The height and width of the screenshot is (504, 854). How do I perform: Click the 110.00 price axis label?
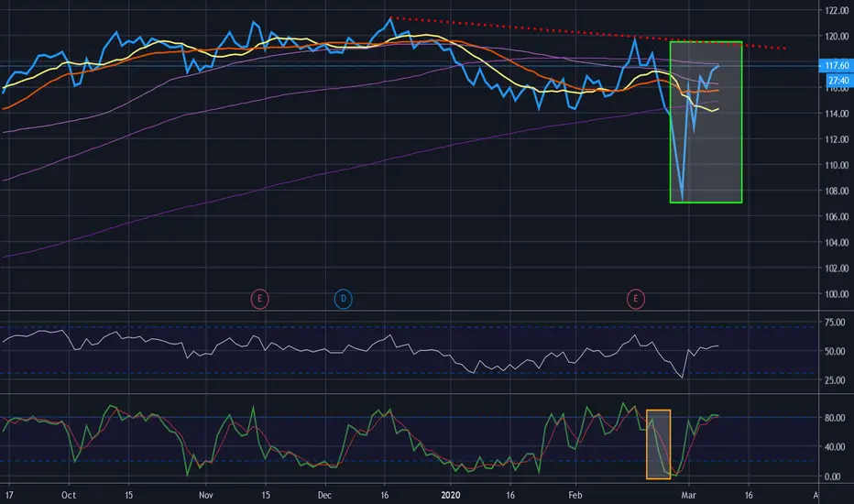click(x=837, y=165)
